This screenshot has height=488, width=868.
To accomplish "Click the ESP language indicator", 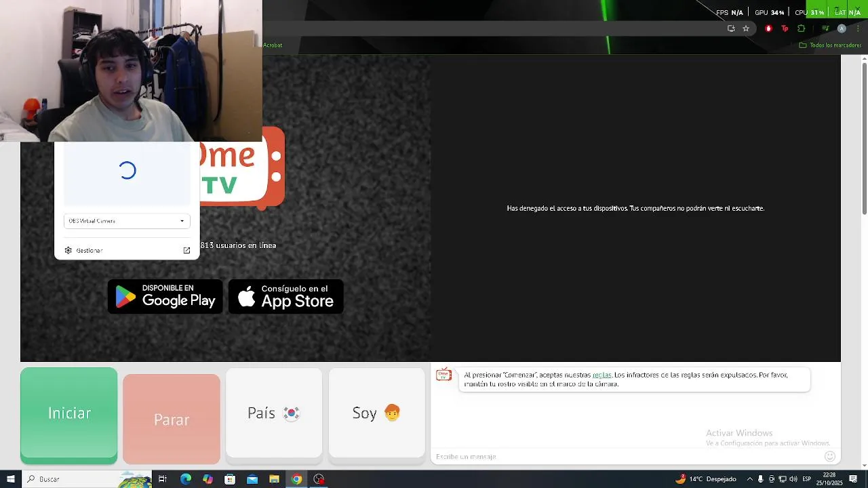I will 807,479.
